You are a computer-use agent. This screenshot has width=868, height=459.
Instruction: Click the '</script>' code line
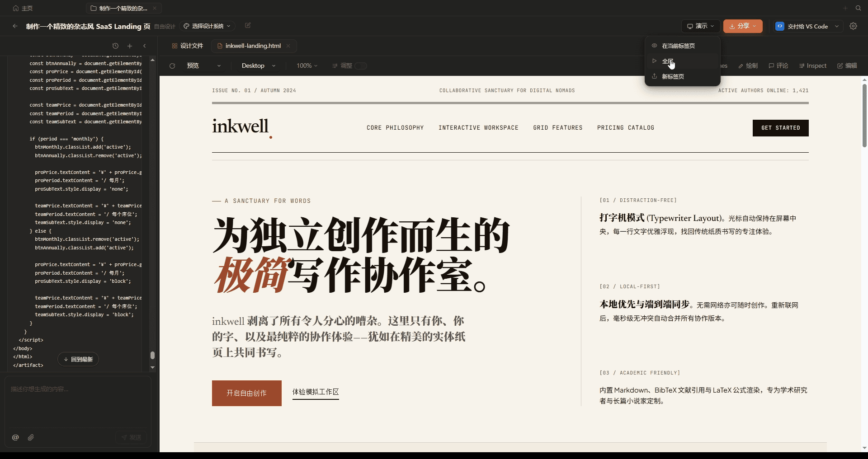click(x=31, y=340)
